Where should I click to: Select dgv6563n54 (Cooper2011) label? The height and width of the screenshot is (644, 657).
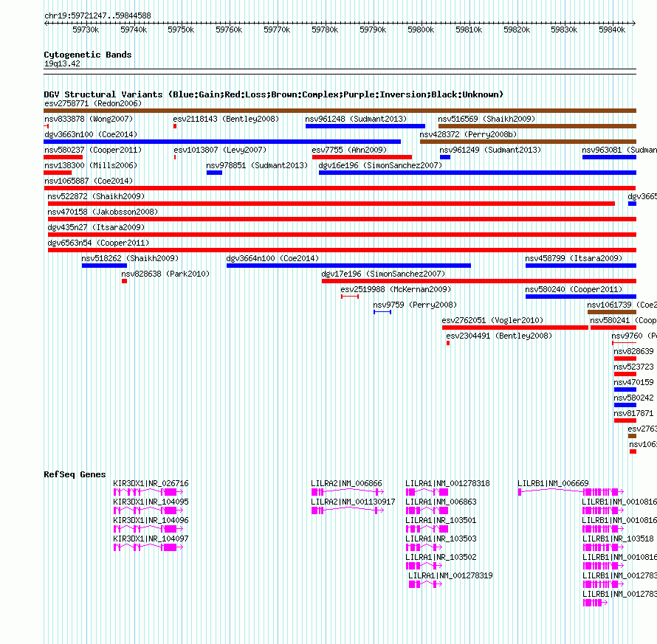click(98, 243)
